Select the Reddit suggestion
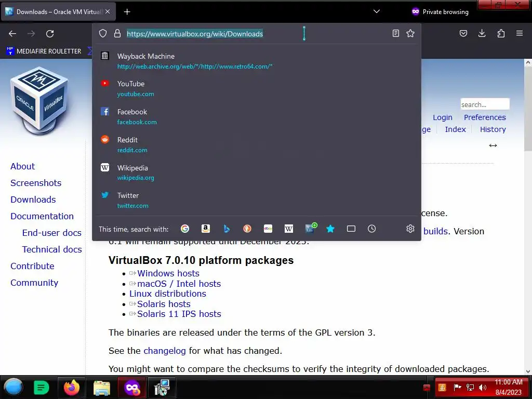532x399 pixels. [257, 144]
